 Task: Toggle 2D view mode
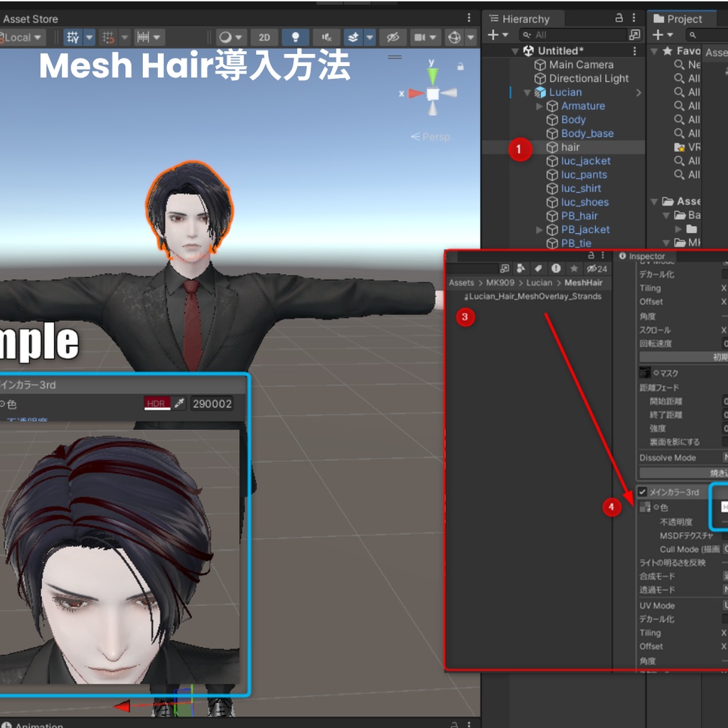[264, 37]
